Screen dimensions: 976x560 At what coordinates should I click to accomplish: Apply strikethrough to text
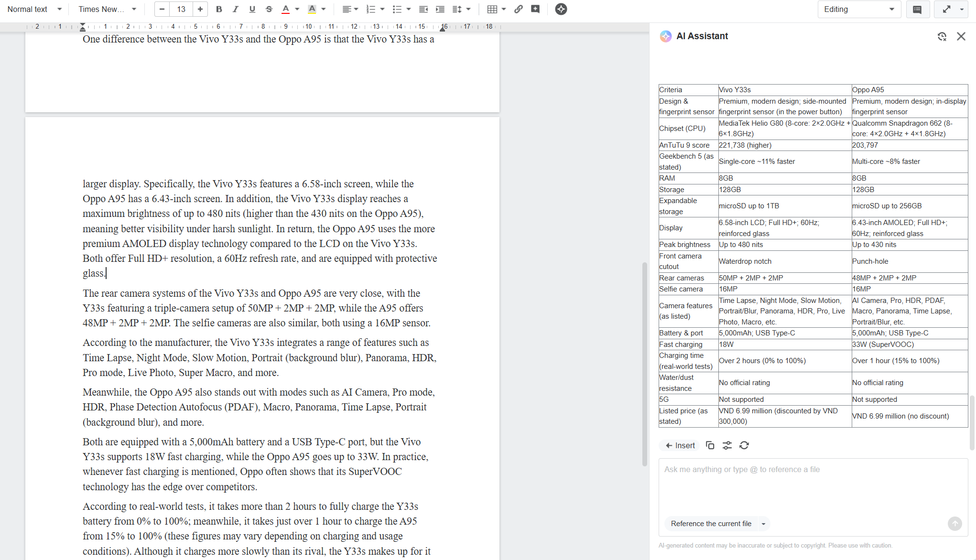click(x=269, y=9)
